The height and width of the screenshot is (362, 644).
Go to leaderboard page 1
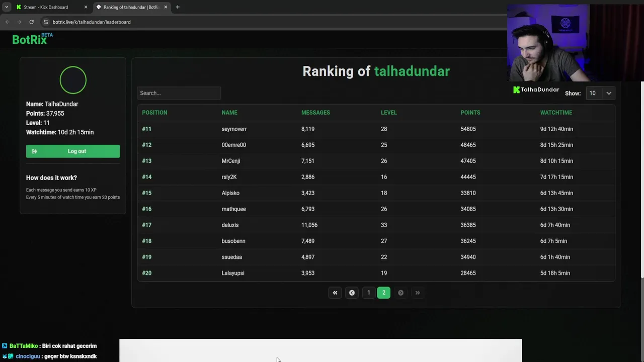click(x=368, y=293)
